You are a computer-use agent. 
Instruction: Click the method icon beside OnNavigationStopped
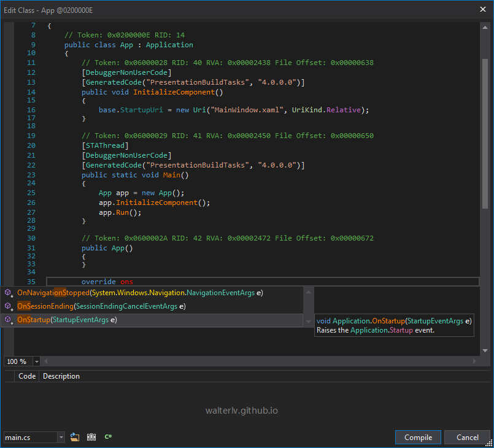8,293
